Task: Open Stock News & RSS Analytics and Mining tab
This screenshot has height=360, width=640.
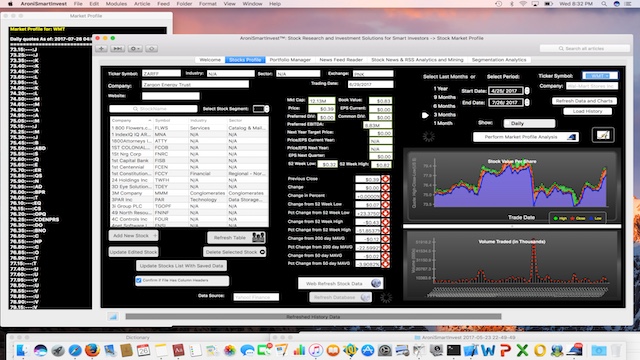Action: coord(417,60)
